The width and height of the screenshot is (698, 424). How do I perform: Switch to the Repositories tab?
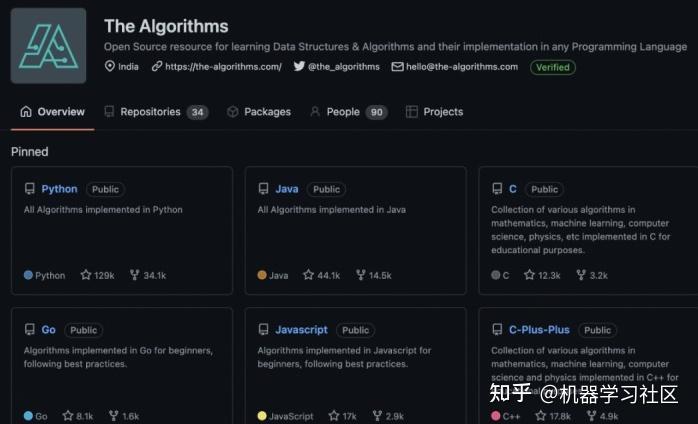(x=156, y=112)
